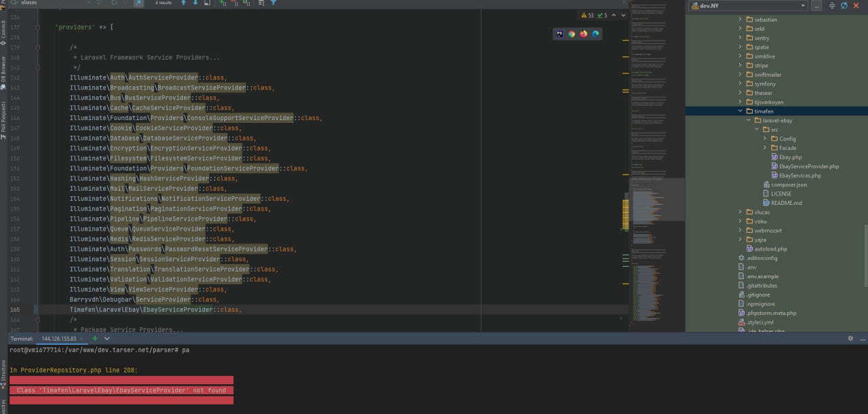This screenshot has width=868, height=414.
Task: Open the Commit tool window tab
Action: pos(3,31)
